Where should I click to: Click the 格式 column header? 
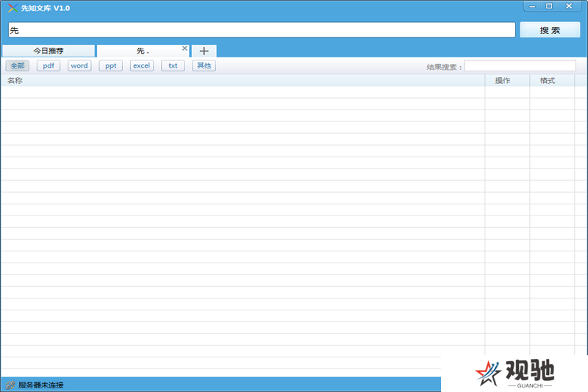(552, 80)
